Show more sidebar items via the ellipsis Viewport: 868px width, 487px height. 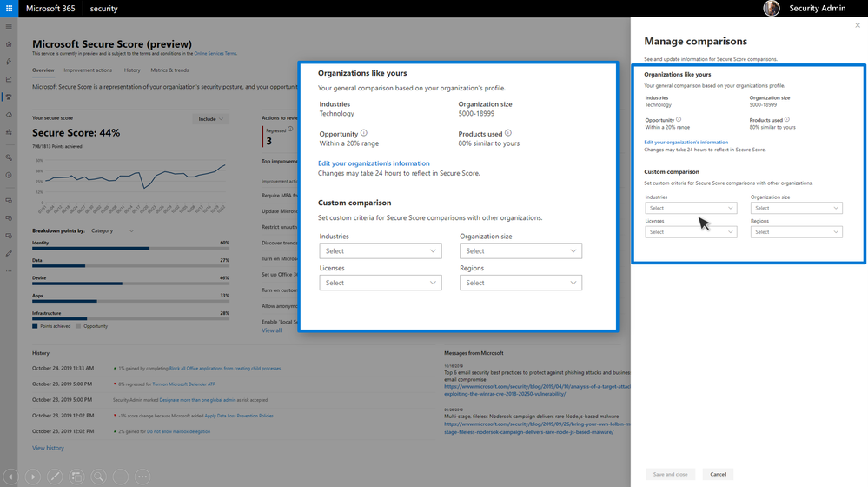point(9,271)
